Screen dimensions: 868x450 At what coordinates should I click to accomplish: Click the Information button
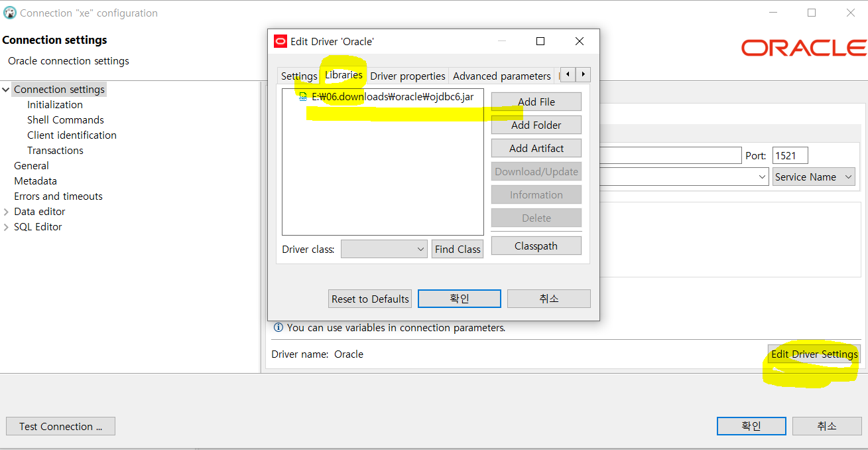tap(536, 194)
